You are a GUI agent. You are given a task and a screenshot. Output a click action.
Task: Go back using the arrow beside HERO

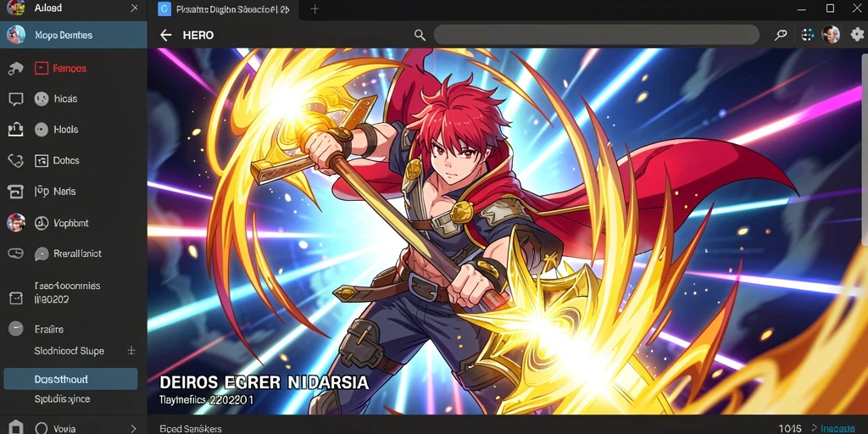[165, 36]
